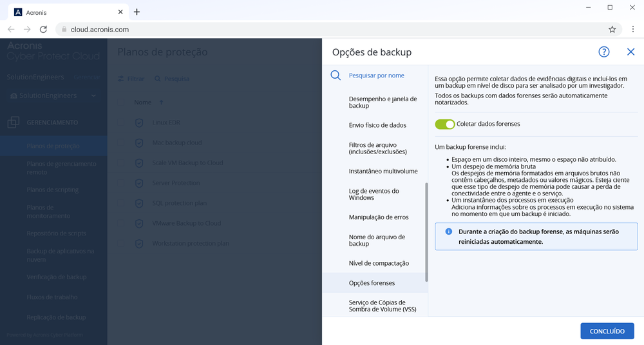Check the Mac backup cloud checkbox
This screenshot has width=644, height=345.
[x=121, y=143]
